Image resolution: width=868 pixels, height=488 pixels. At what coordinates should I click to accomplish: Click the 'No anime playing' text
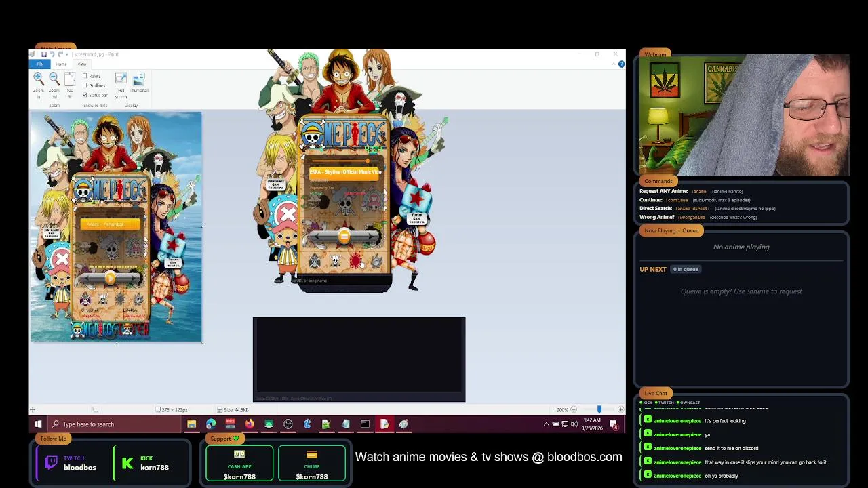[741, 247]
